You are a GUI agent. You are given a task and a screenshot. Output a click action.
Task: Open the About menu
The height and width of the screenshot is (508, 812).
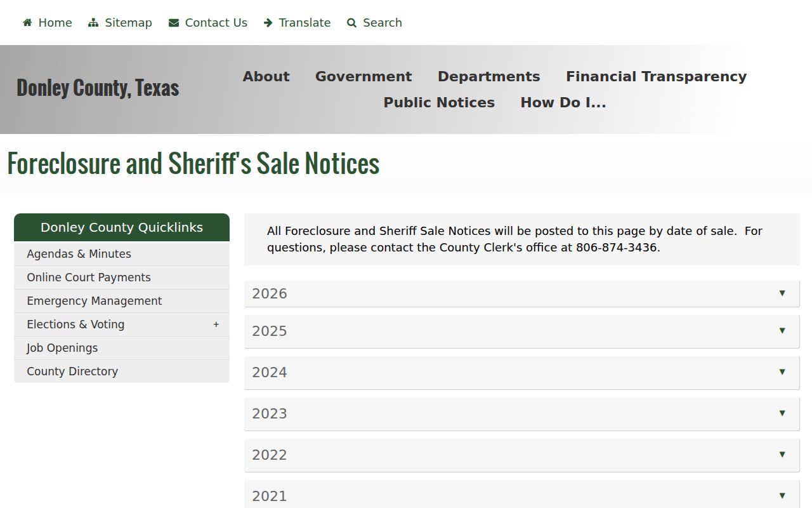[x=266, y=76]
